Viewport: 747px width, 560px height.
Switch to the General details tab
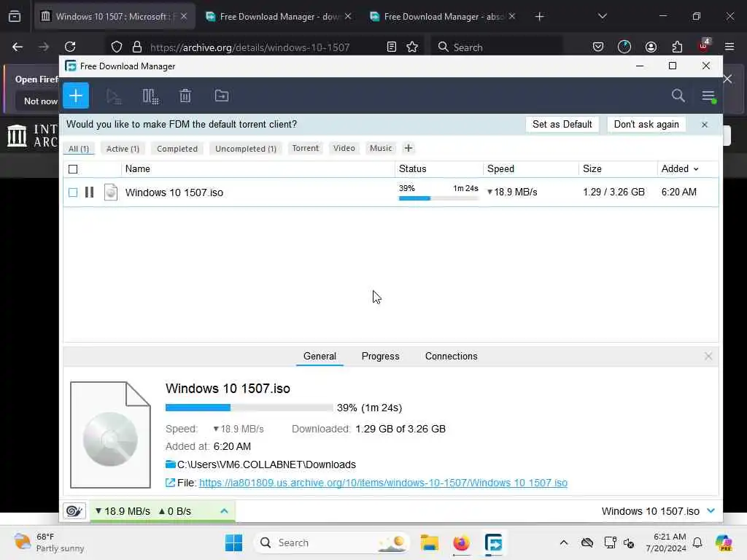point(320,356)
